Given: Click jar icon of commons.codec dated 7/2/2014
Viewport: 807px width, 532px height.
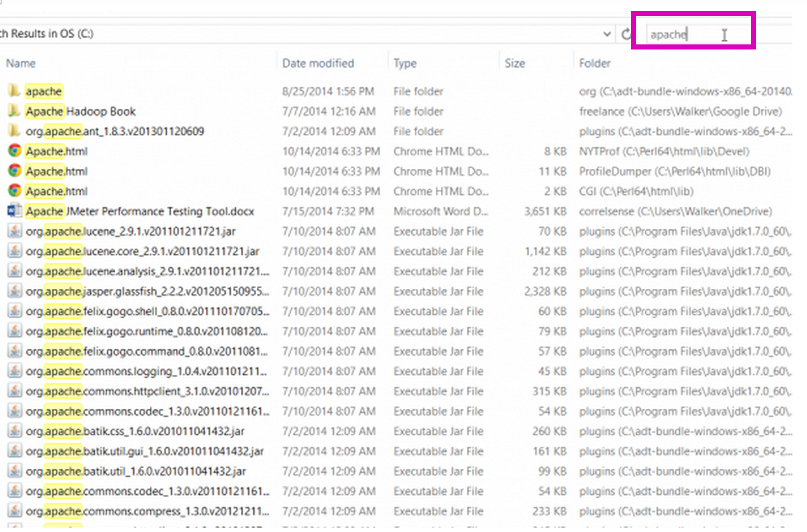Looking at the screenshot, I should [x=15, y=491].
